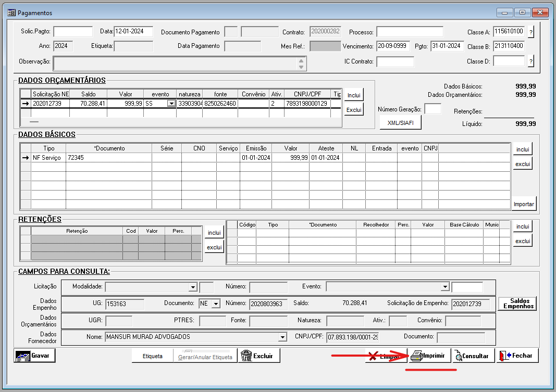The image size is (556, 392).
Task: Open the evento dropdown showing SS
Action: pyautogui.click(x=171, y=104)
